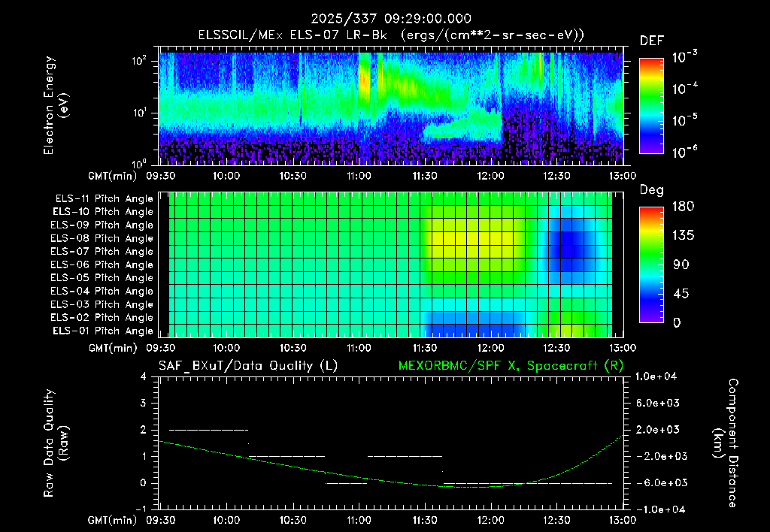
Task: Click the GMT(min) label under the spectrogram
Action: (x=113, y=176)
